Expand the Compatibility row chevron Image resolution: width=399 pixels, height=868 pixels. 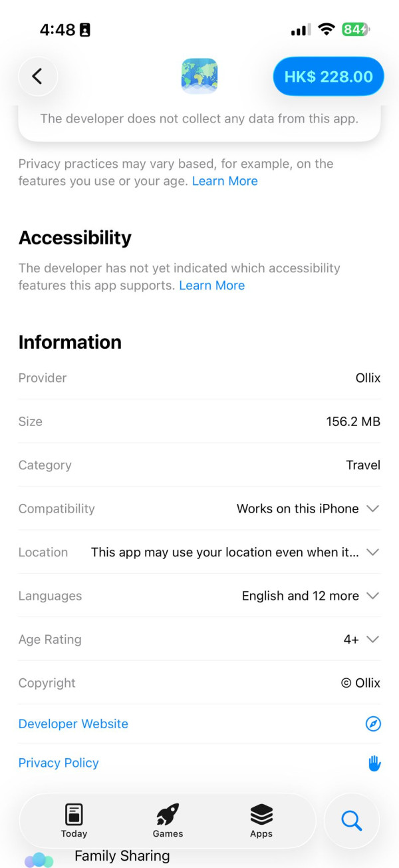click(372, 509)
